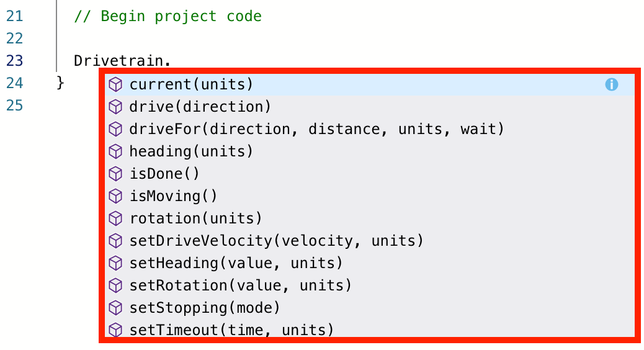Place cursor in the Begin project code comment
This screenshot has width=644, height=350.
(x=168, y=16)
